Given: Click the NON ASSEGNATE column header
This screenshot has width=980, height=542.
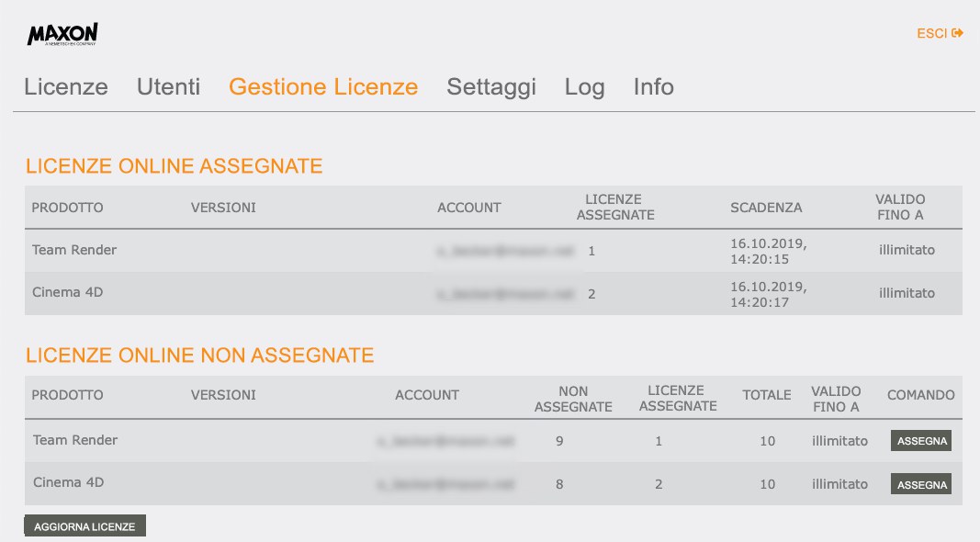Looking at the screenshot, I should pyautogui.click(x=573, y=399).
